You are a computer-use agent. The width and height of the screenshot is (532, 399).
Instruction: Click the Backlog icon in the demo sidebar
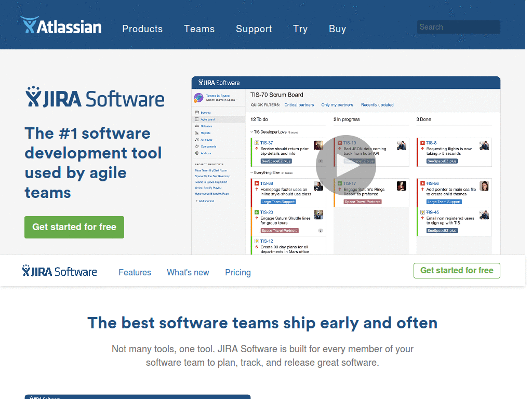197,112
